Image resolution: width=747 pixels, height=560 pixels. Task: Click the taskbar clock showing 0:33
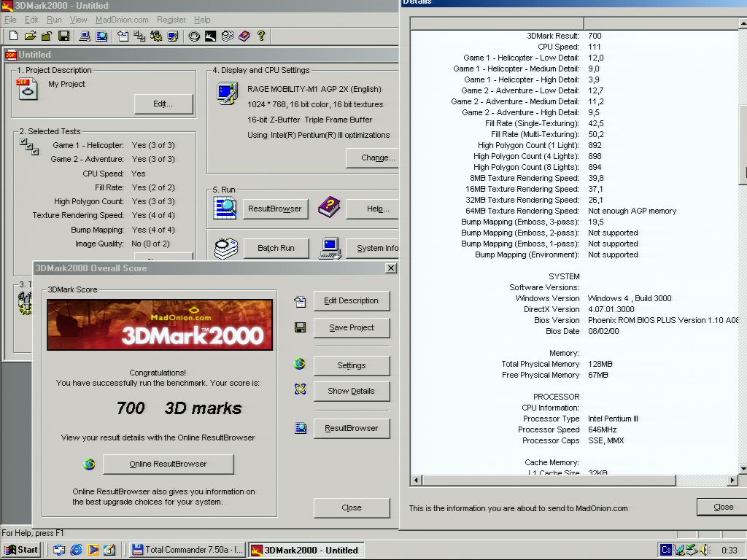[x=729, y=550]
